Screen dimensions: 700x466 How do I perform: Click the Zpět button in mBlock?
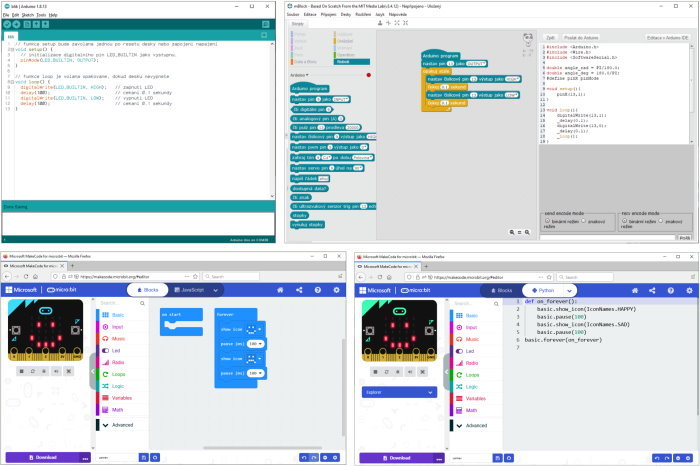pyautogui.click(x=550, y=38)
